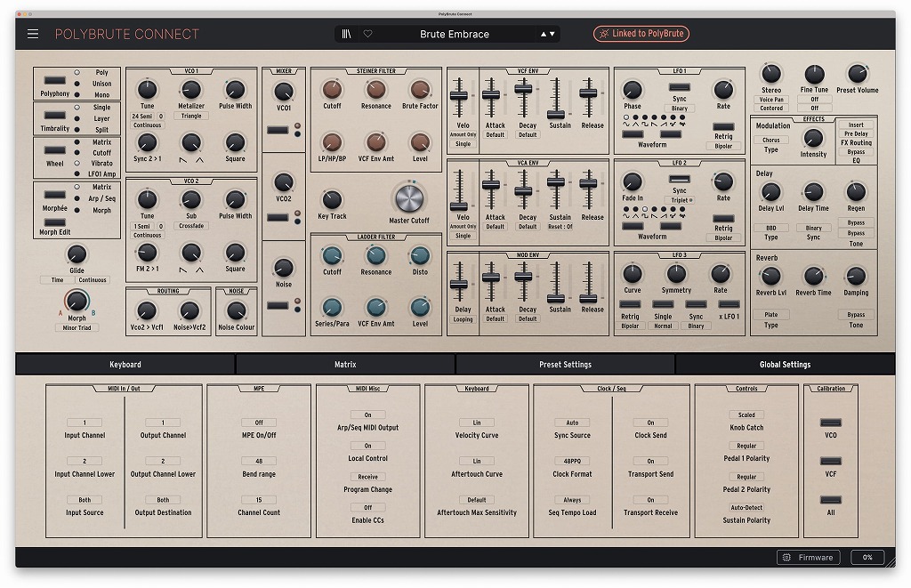
Task: Click the Reverb Lvl knob
Action: point(771,277)
